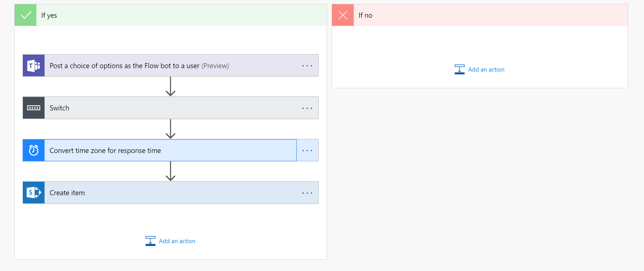Click Add an action under If yes

[x=177, y=241]
